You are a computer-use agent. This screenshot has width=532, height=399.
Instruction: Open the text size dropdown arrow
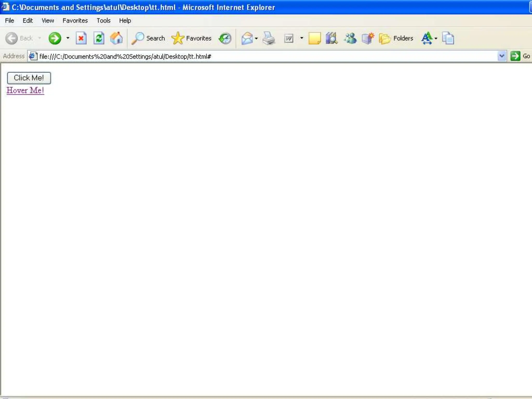(x=436, y=38)
